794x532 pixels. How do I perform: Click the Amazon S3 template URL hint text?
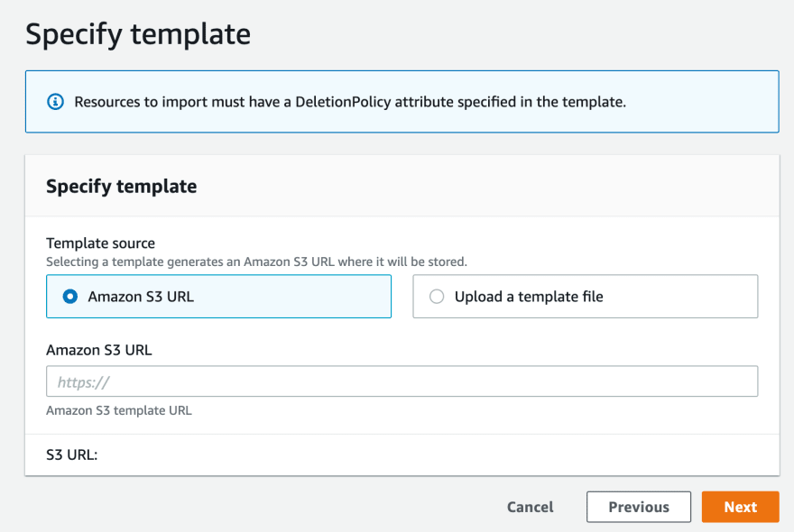click(x=119, y=410)
